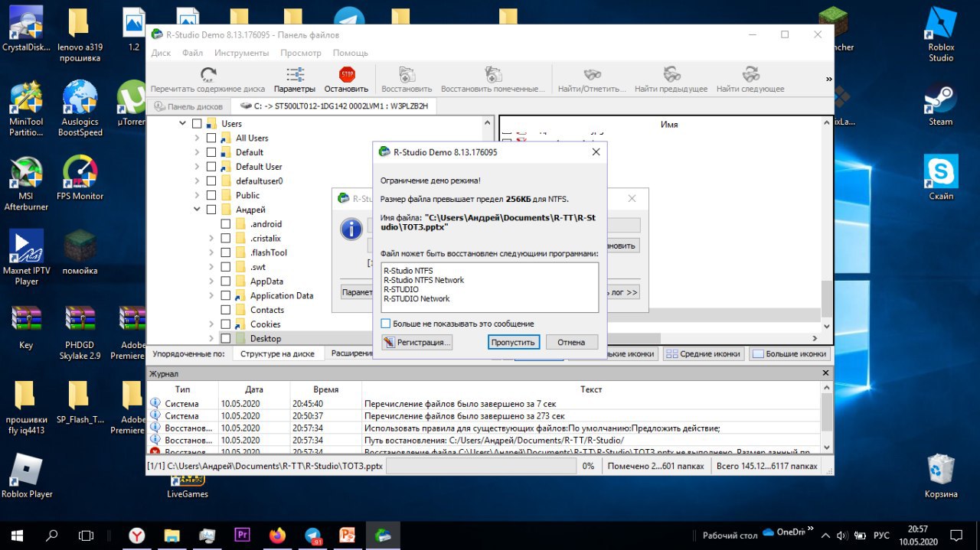Collapse the Users tree node

click(x=182, y=123)
